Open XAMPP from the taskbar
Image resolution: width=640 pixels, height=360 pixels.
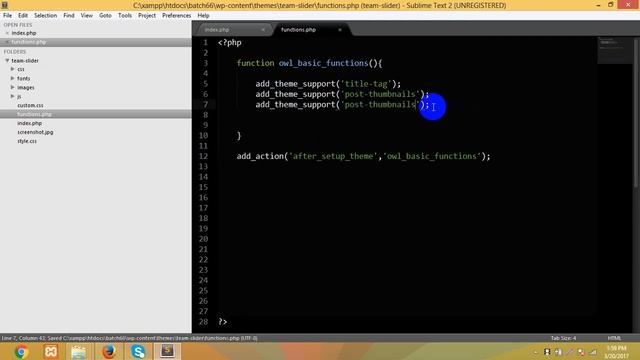51,351
